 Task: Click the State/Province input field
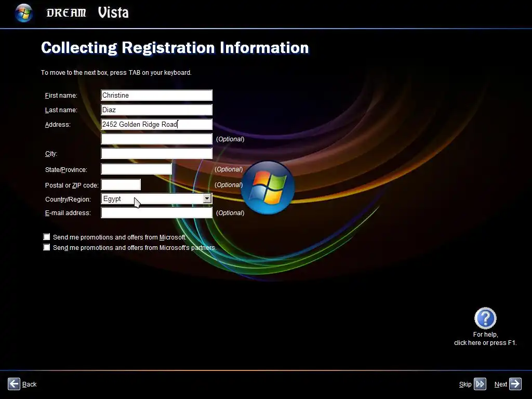point(137,169)
